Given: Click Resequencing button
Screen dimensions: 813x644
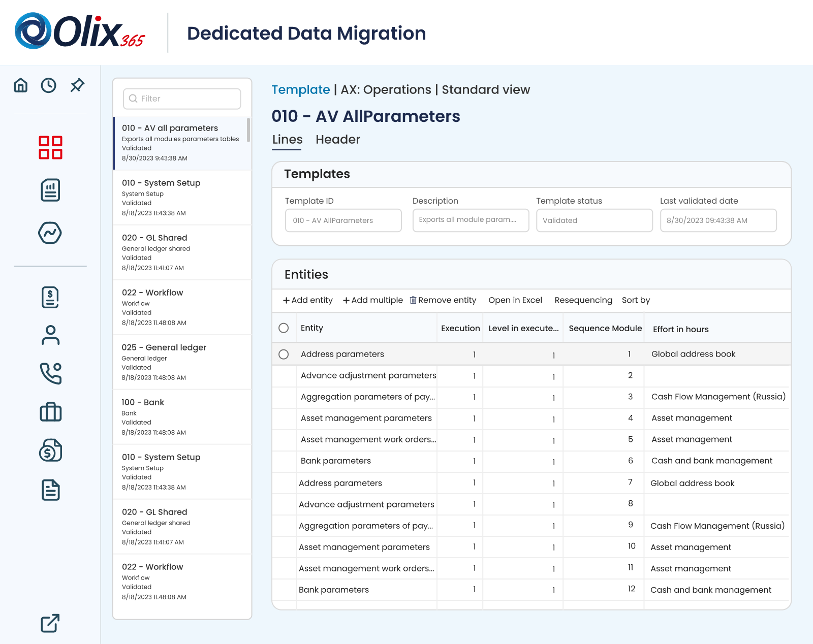Looking at the screenshot, I should [x=583, y=300].
